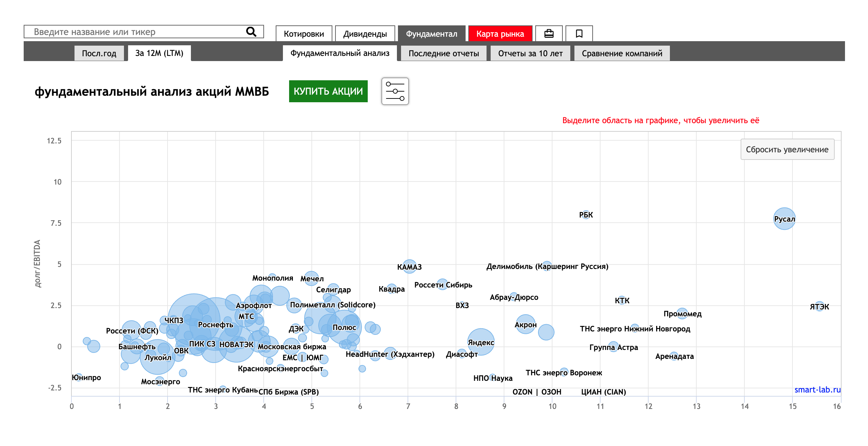Screen dimensions: 868x446
Task: Click the КАМАЗ bubble
Action: coord(409,267)
